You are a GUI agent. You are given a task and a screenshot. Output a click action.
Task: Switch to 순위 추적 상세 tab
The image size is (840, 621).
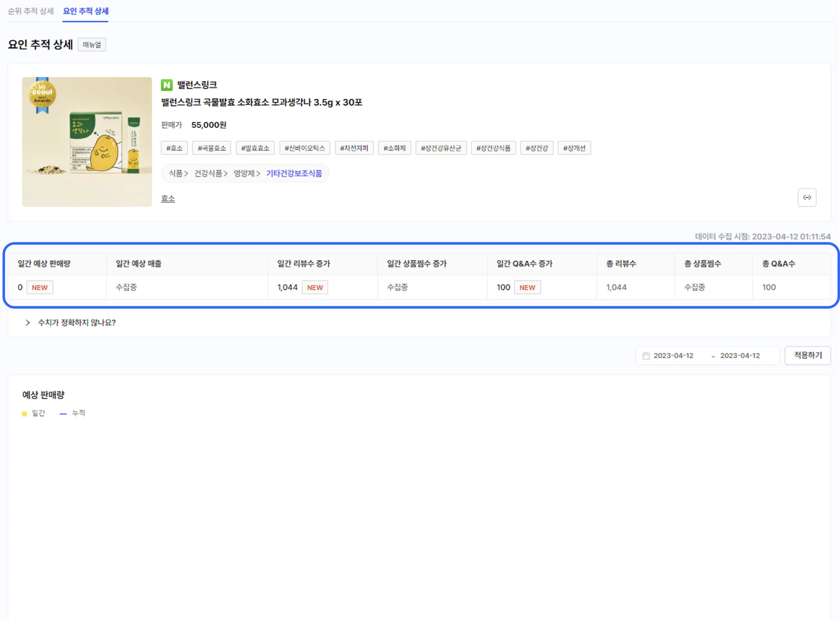click(x=31, y=11)
